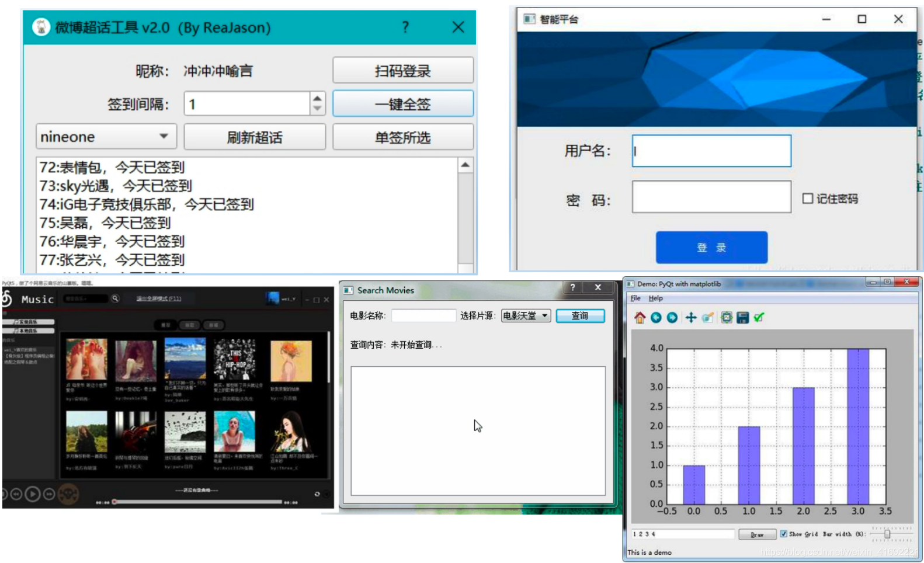
Task: Decrease the 签到间隔 spinner value
Action: coord(317,109)
